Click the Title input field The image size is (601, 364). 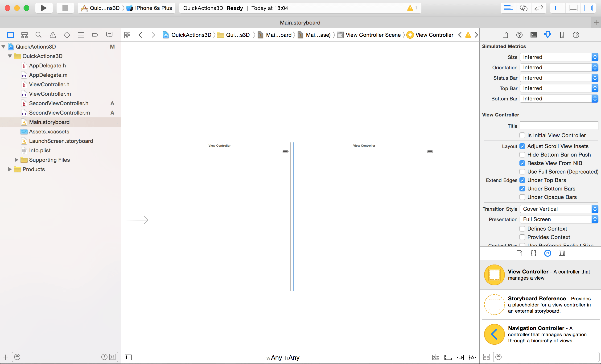559,126
